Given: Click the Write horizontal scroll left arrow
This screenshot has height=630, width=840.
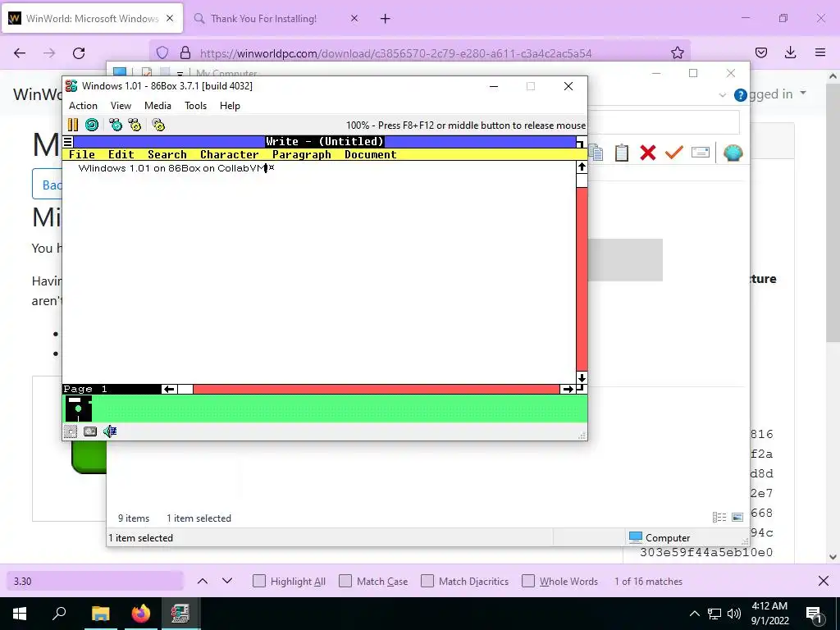Looking at the screenshot, I should point(169,389).
